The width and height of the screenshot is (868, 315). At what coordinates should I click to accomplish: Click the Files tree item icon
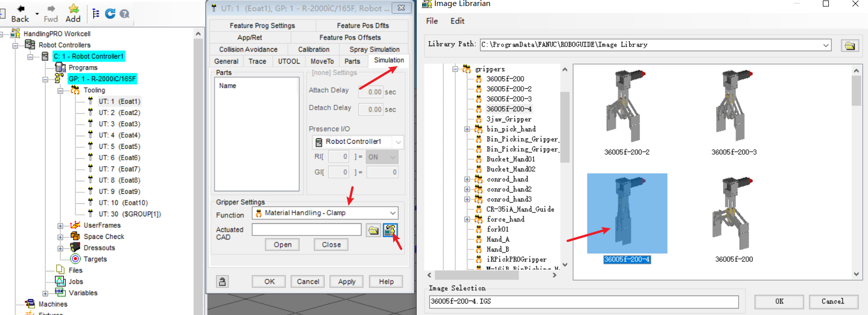tap(60, 270)
